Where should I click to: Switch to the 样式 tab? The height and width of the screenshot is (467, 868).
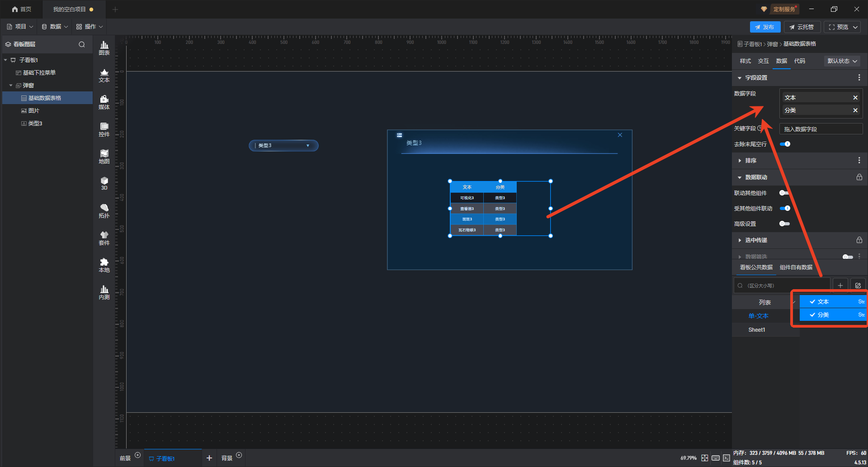point(745,61)
